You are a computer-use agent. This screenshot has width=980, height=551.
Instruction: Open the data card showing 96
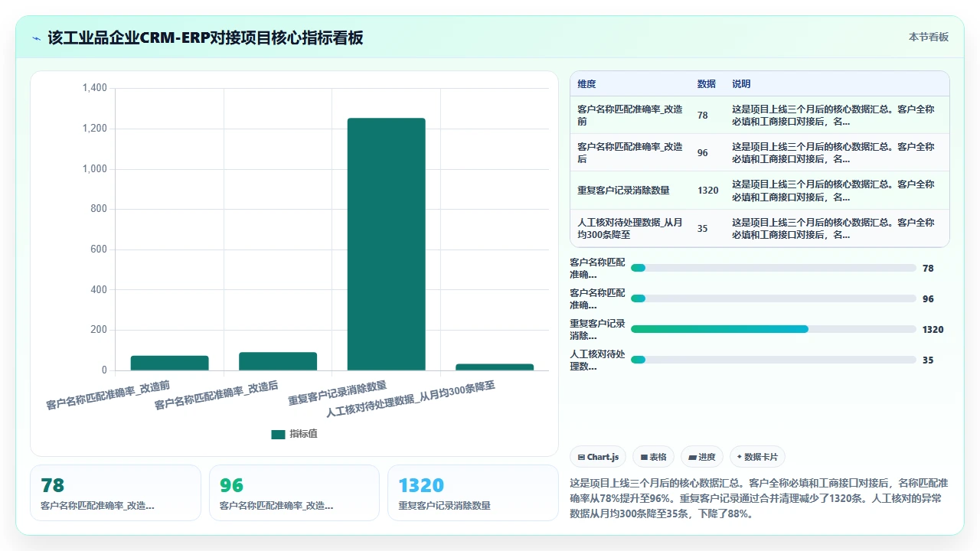pos(294,493)
